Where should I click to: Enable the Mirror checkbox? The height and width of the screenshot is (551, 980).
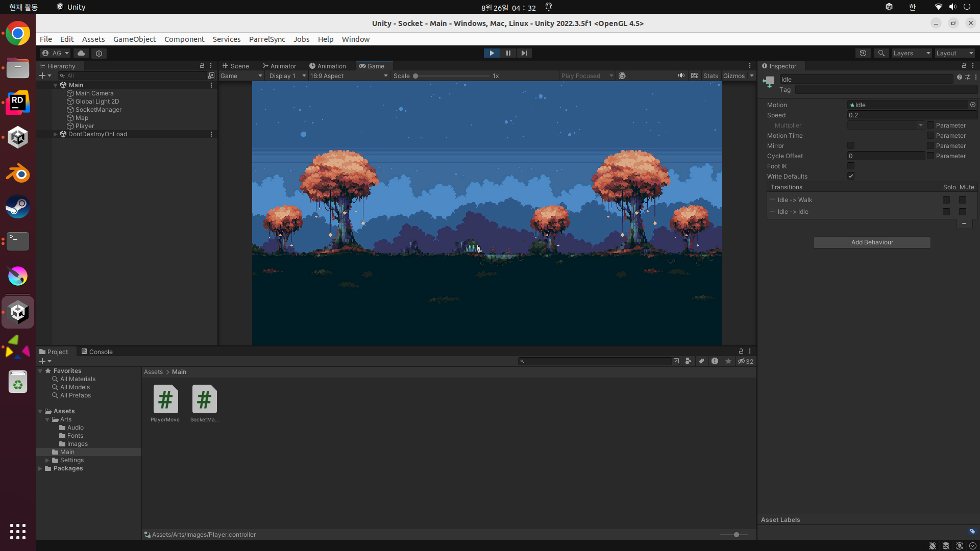click(x=851, y=145)
